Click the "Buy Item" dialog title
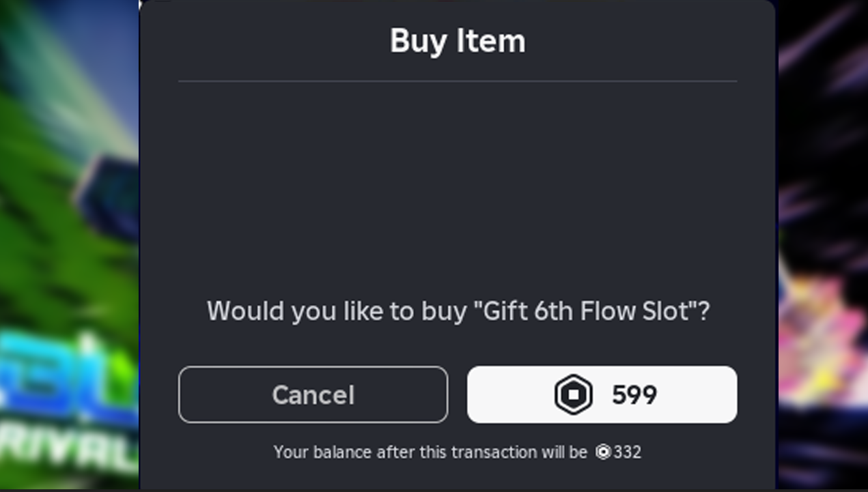Image resolution: width=868 pixels, height=492 pixels. [x=458, y=41]
